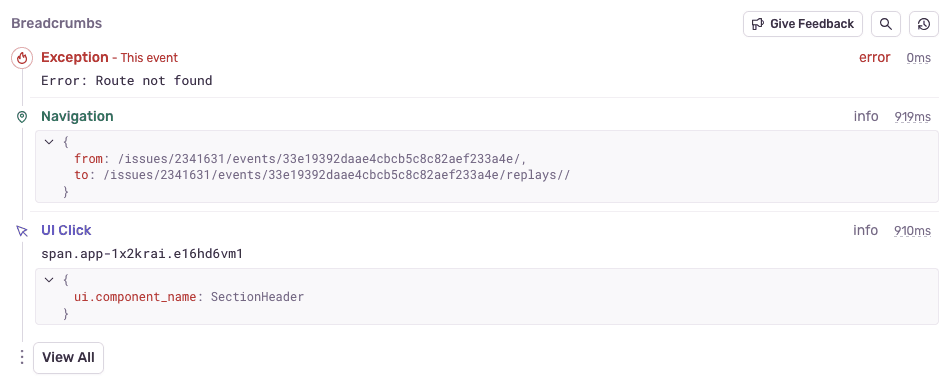Collapse the Navigation JSON data chevron
The height and width of the screenshot is (390, 951).
pyautogui.click(x=49, y=142)
